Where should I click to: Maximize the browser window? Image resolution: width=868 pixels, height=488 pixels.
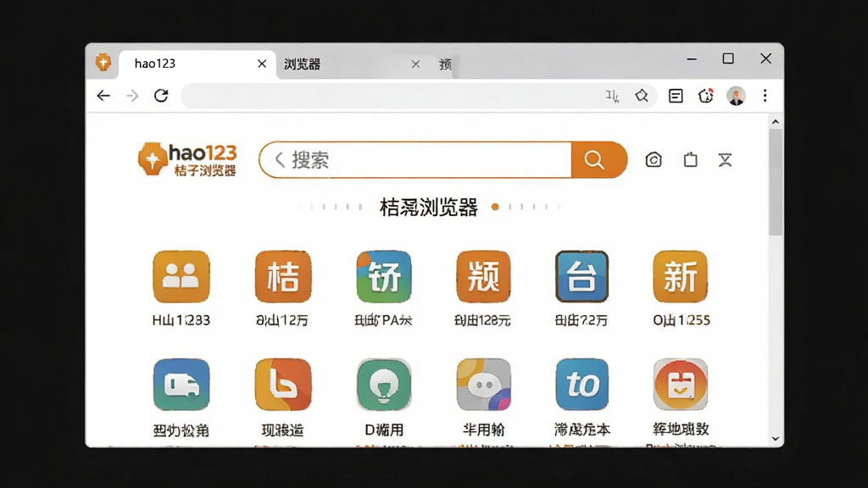point(728,58)
